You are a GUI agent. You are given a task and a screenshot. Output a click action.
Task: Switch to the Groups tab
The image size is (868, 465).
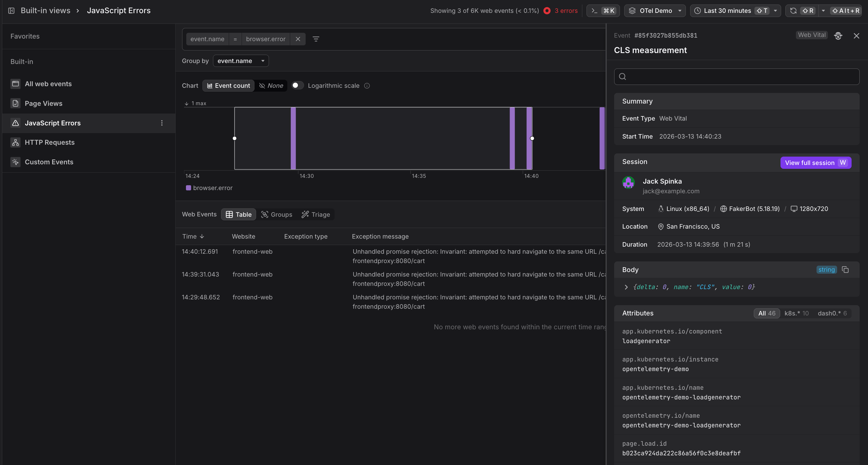277,214
